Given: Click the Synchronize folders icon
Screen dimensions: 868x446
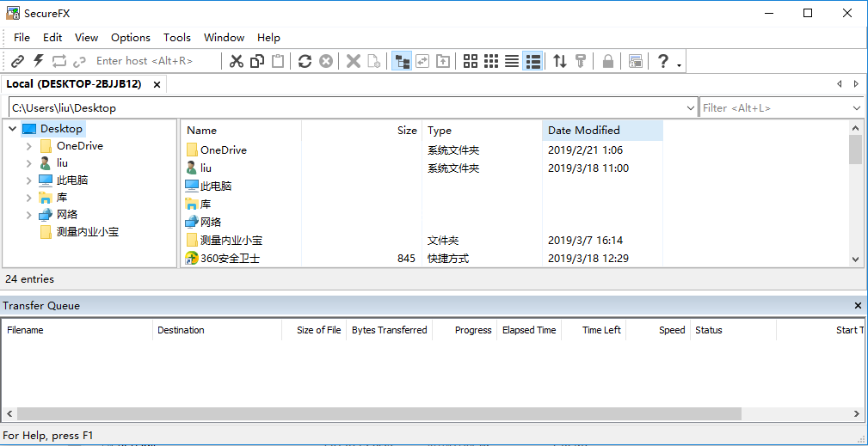Looking at the screenshot, I should pyautogui.click(x=422, y=61).
